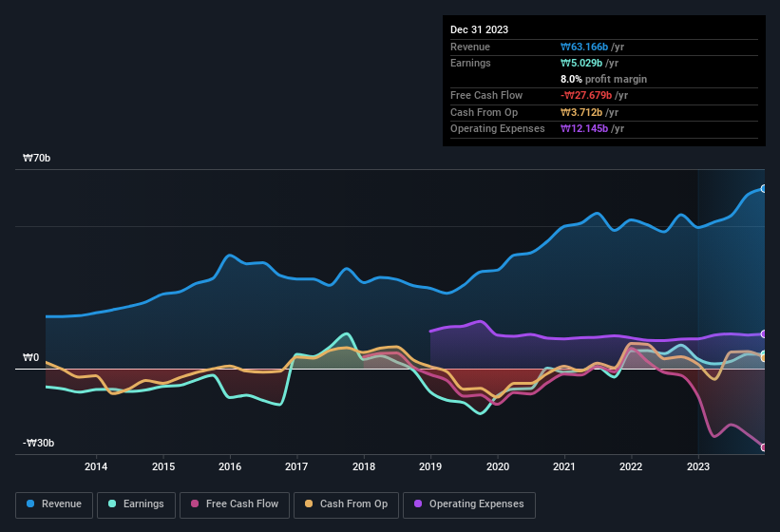Select the 2014 year label
The height and width of the screenshot is (532, 780).
(96, 466)
